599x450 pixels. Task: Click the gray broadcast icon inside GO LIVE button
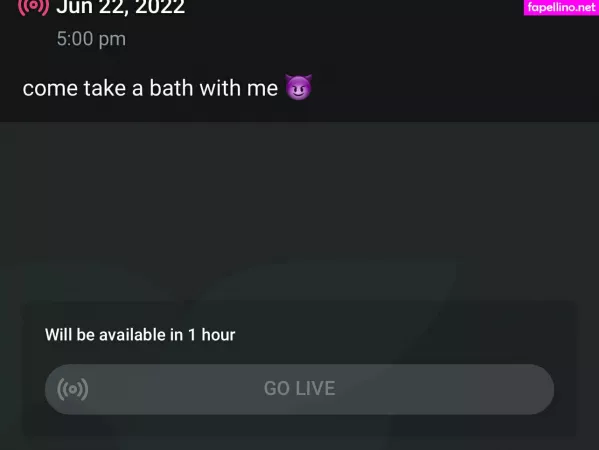click(73, 389)
